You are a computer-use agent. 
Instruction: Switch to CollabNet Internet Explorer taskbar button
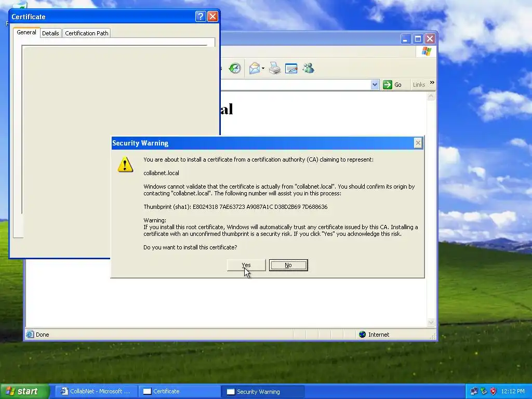point(96,391)
